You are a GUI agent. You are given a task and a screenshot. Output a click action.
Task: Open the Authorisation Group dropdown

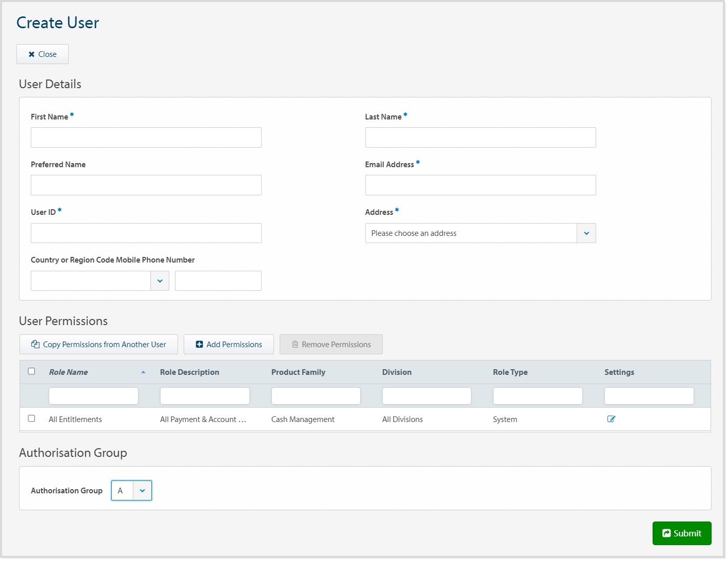(142, 490)
